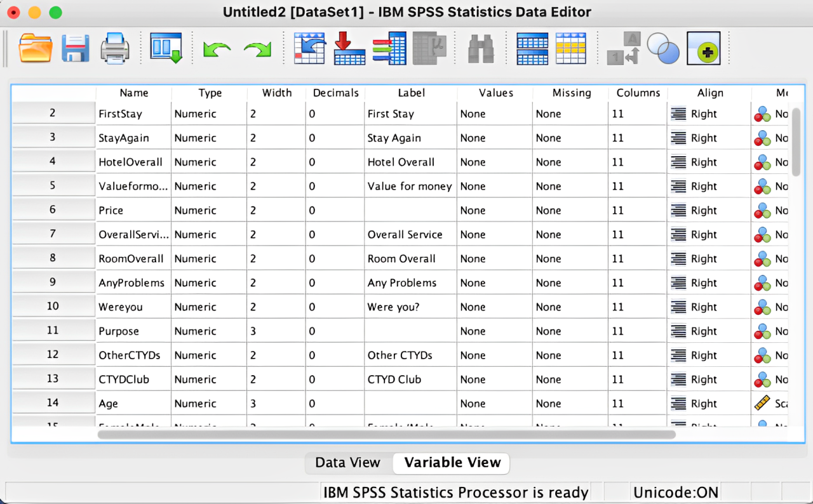Screen dimensions: 813x504
Task: Select row header number 14
Action: click(53, 403)
